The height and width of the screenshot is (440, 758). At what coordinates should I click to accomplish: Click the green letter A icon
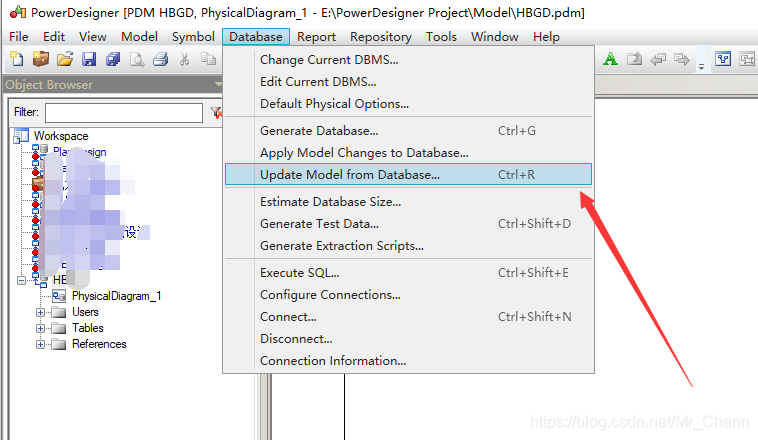(x=611, y=59)
